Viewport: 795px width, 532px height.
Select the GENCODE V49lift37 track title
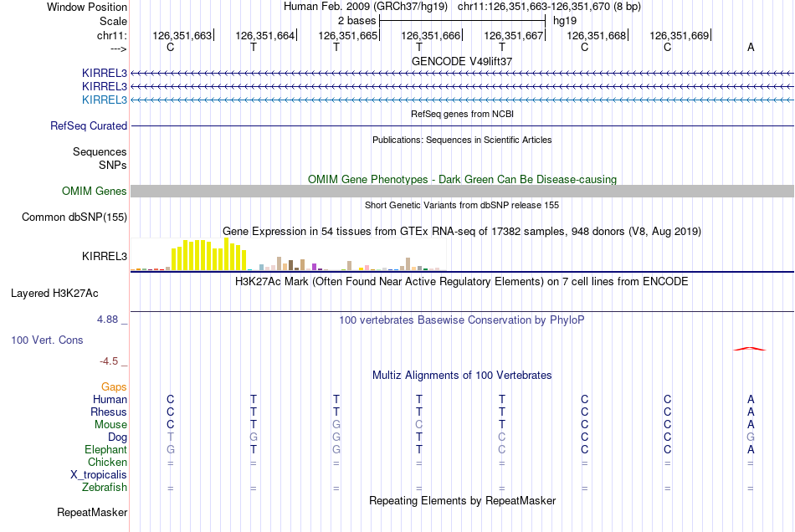[x=462, y=61]
